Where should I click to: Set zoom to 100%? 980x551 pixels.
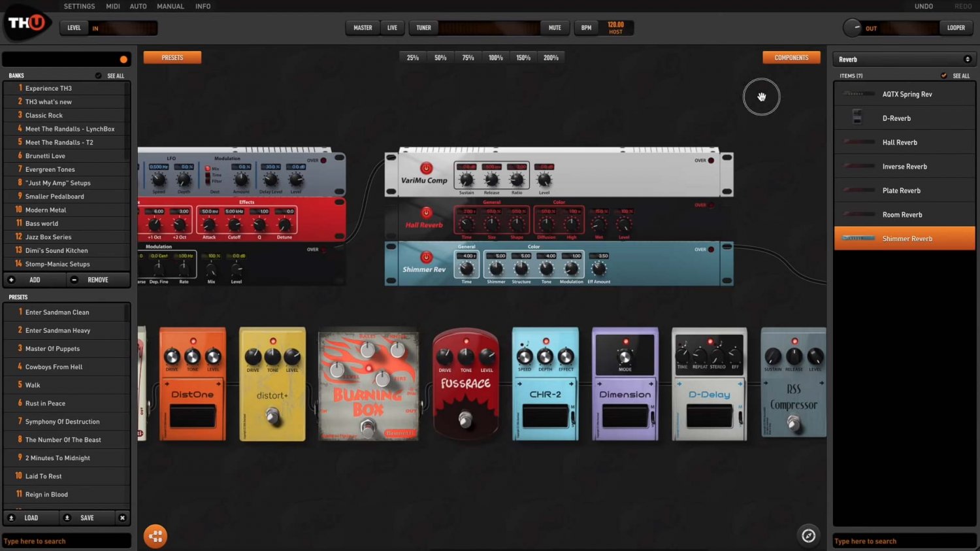(496, 58)
